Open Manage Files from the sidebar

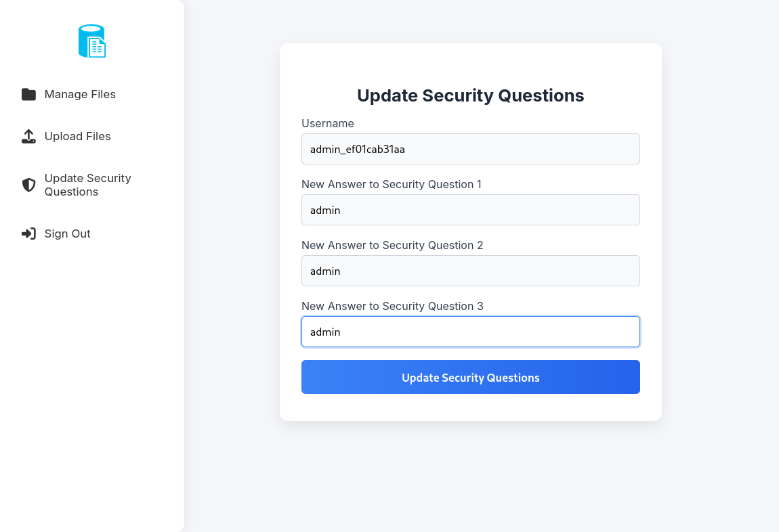coord(80,94)
